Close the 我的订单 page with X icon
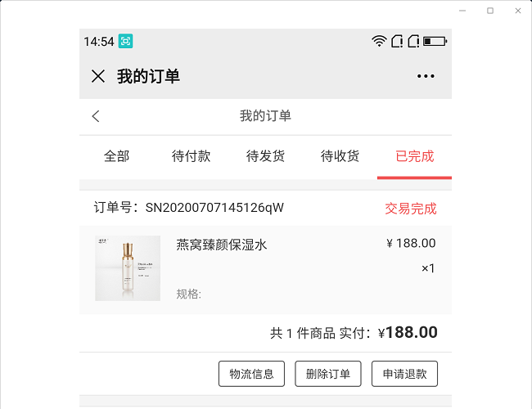Screen dimensions: 532x409 98,76
